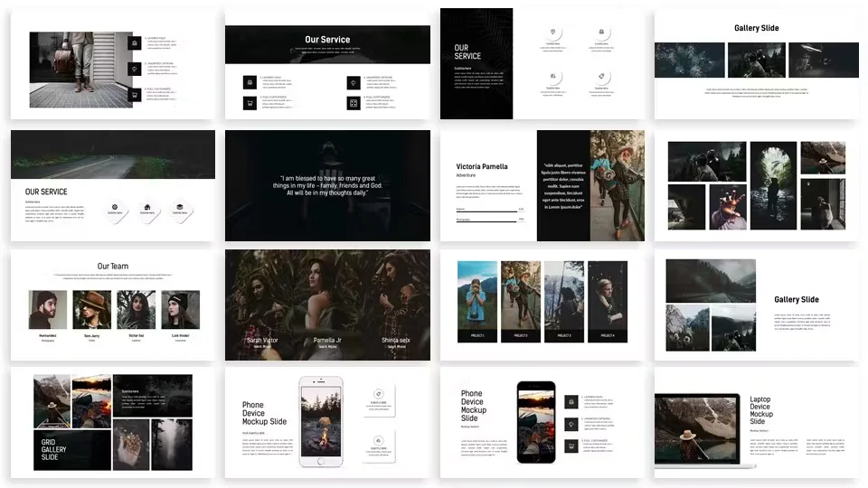
Task: Select the four-dot grid icon under Our Service banner
Action: click(x=354, y=103)
